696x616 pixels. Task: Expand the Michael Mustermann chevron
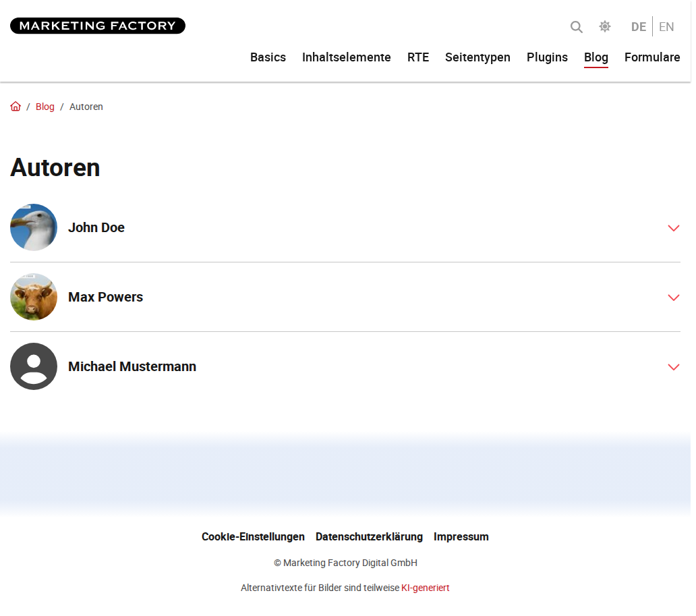coord(673,367)
